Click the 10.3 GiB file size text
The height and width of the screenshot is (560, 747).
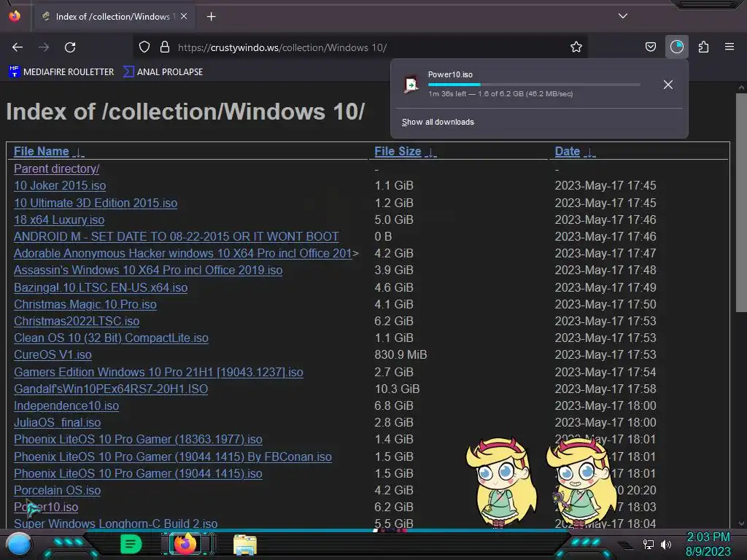(397, 389)
